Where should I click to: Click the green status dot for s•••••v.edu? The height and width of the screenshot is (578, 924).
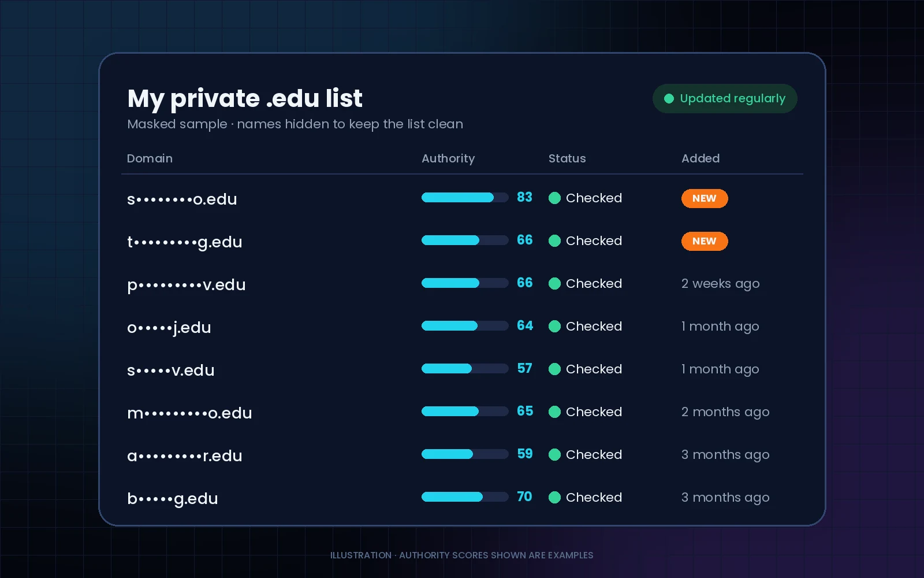pos(554,369)
